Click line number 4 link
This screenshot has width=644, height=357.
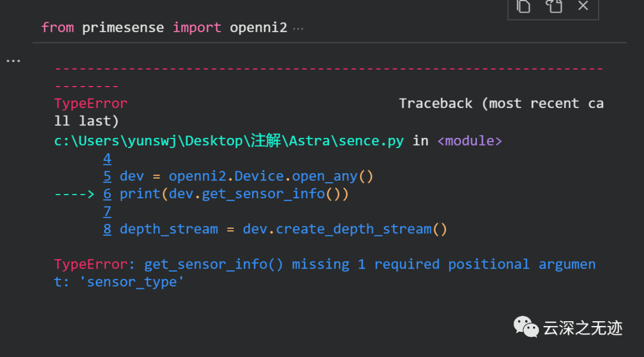click(107, 158)
